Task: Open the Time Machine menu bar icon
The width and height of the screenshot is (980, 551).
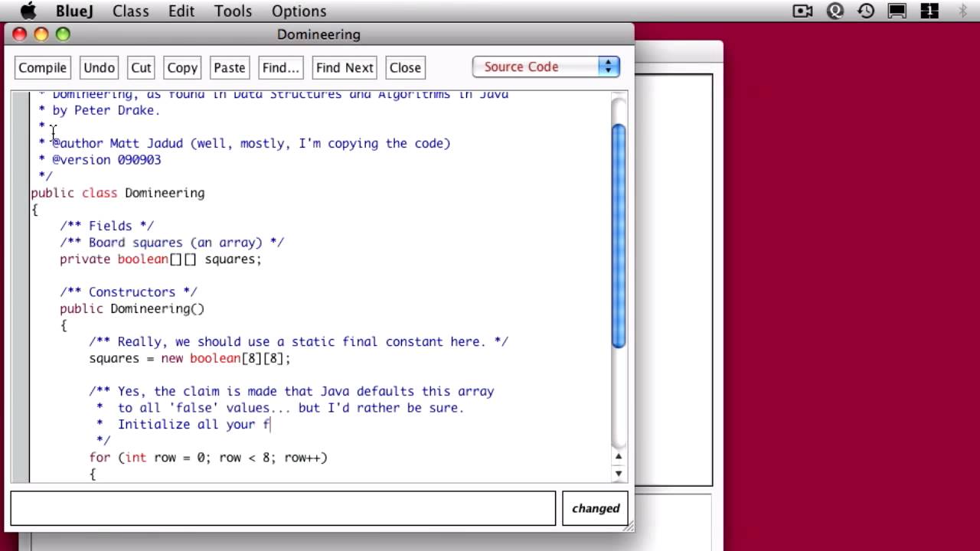Action: point(866,11)
